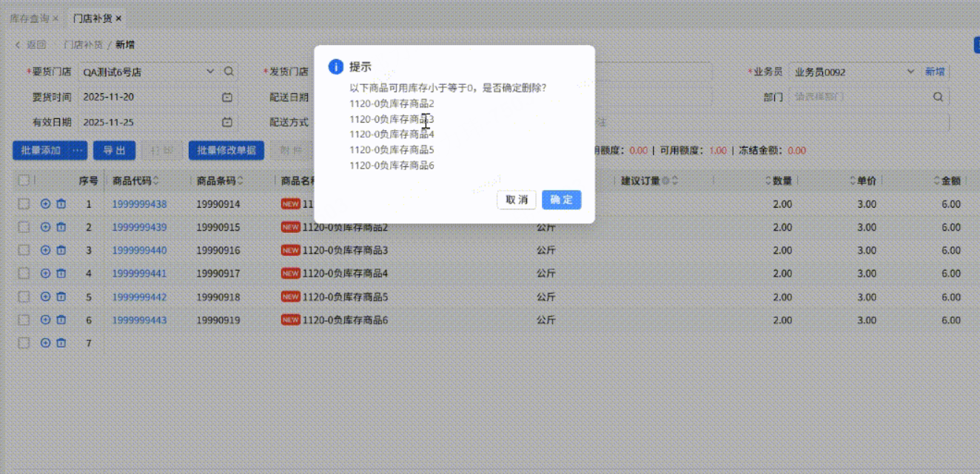980x474 pixels.
Task: Open product code link 1999999442
Action: click(x=140, y=297)
